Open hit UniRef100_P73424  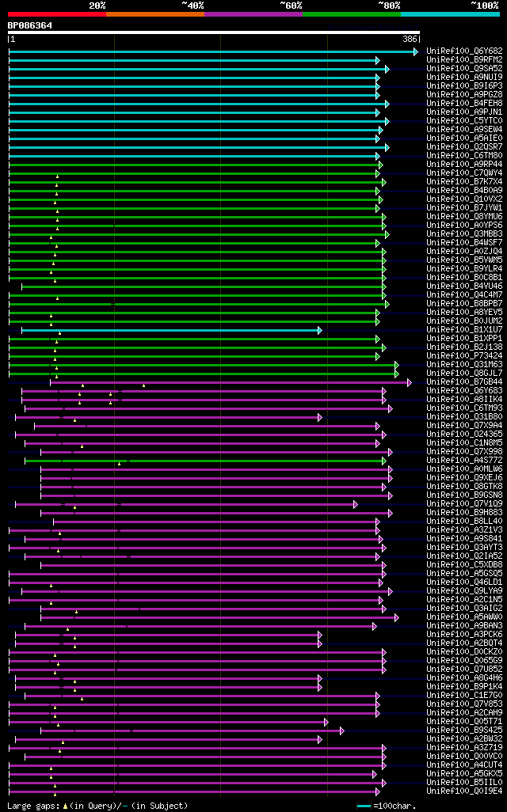[464, 356]
